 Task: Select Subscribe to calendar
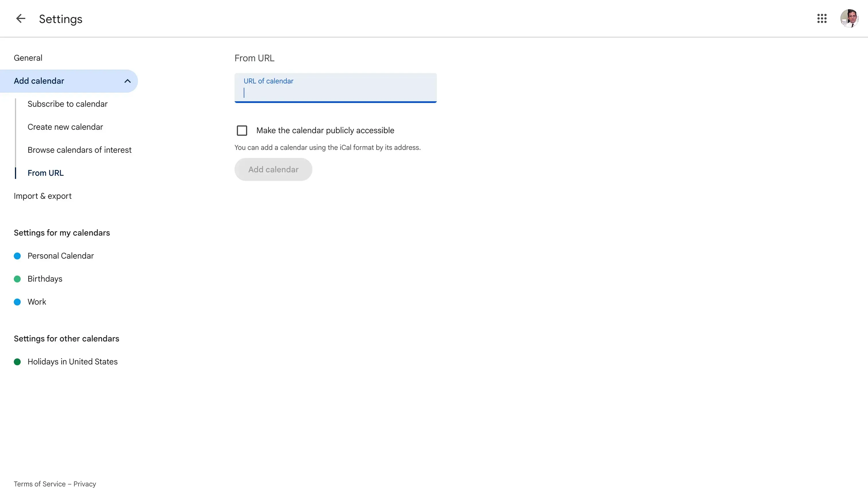[x=67, y=104]
